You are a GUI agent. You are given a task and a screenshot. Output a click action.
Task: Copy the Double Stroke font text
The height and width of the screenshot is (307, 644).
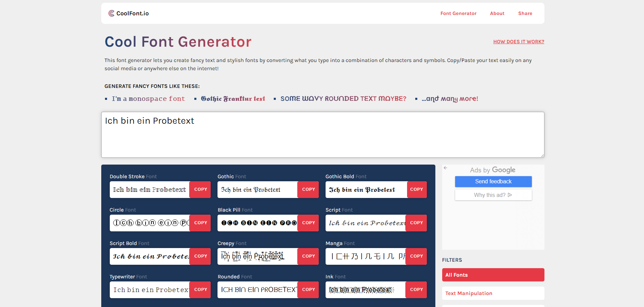click(x=200, y=189)
